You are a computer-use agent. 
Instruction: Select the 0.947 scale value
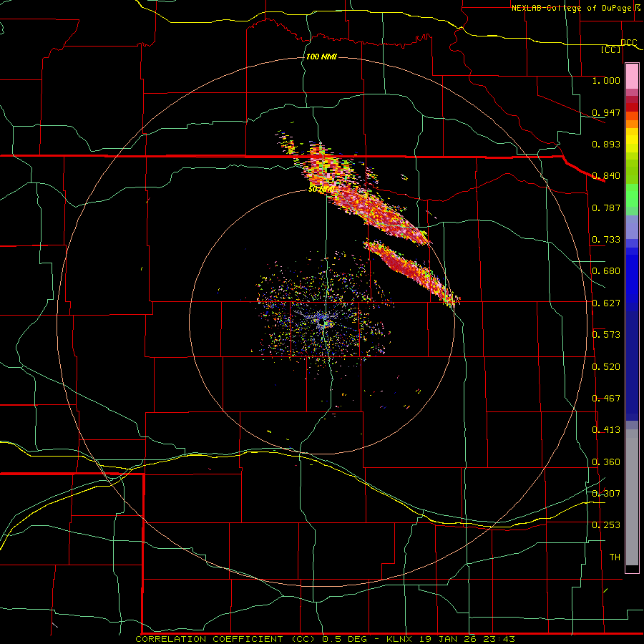[606, 112]
